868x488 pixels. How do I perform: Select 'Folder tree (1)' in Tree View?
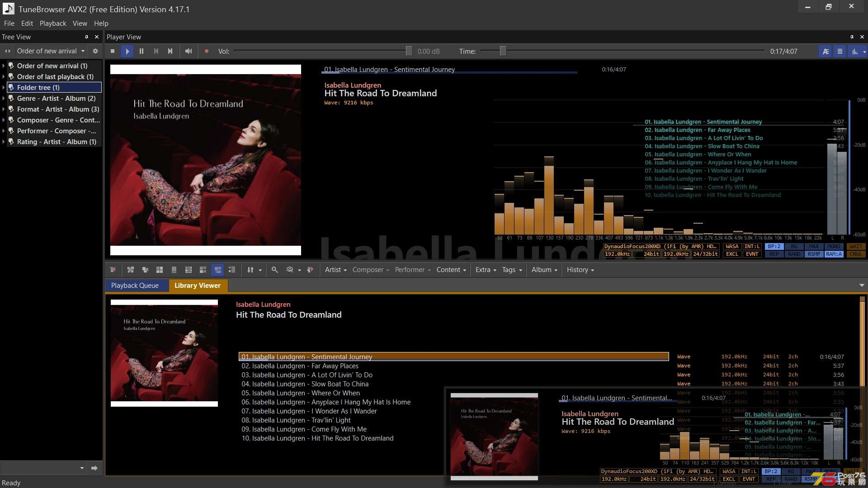click(x=54, y=88)
